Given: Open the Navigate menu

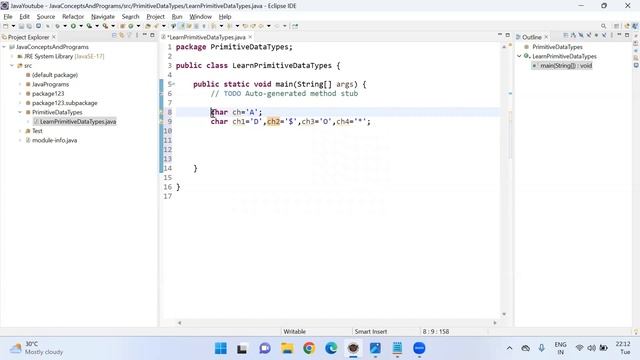Looking at the screenshot, I should pos(102,17).
